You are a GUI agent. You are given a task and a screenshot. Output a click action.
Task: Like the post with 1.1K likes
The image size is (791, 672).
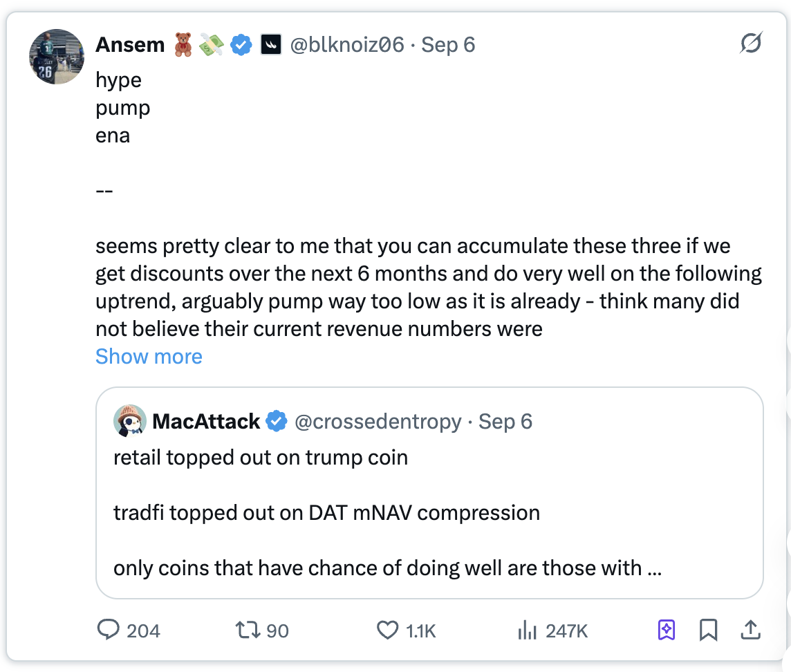(387, 630)
